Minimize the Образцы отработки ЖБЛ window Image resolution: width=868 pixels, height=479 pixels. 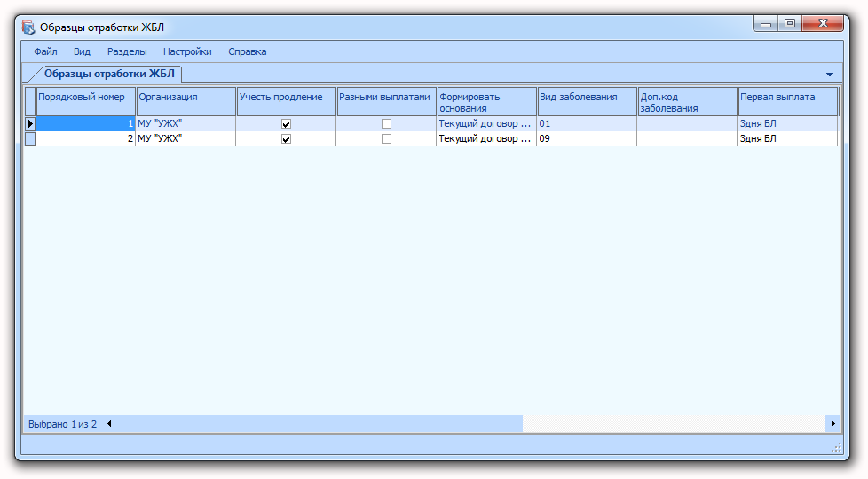tap(766, 24)
